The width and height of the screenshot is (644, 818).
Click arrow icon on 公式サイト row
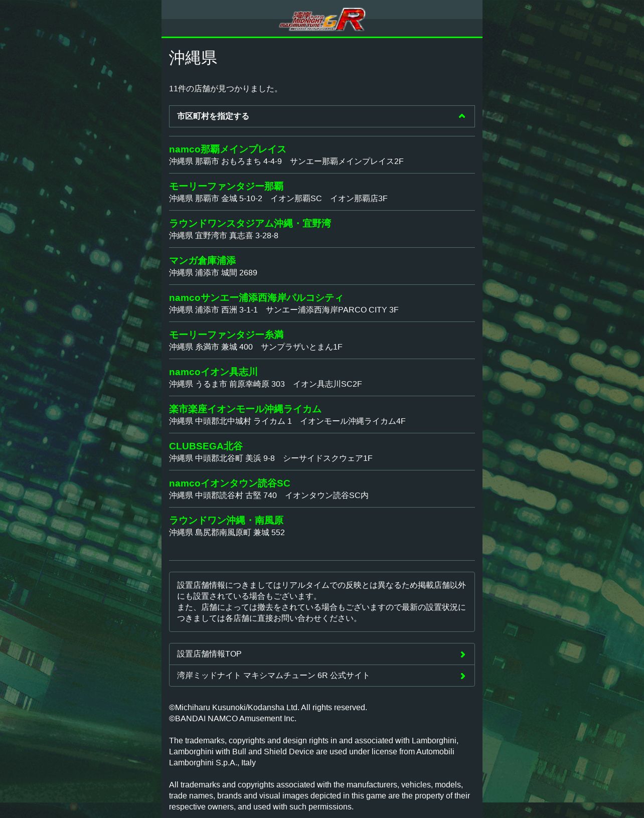pyautogui.click(x=462, y=676)
